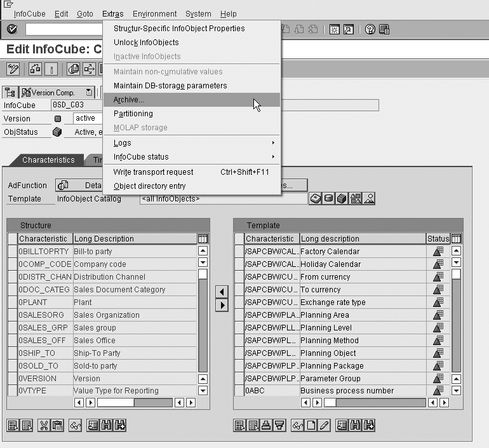Click the command input field
This screenshot has width=489, height=448.
coord(64,30)
